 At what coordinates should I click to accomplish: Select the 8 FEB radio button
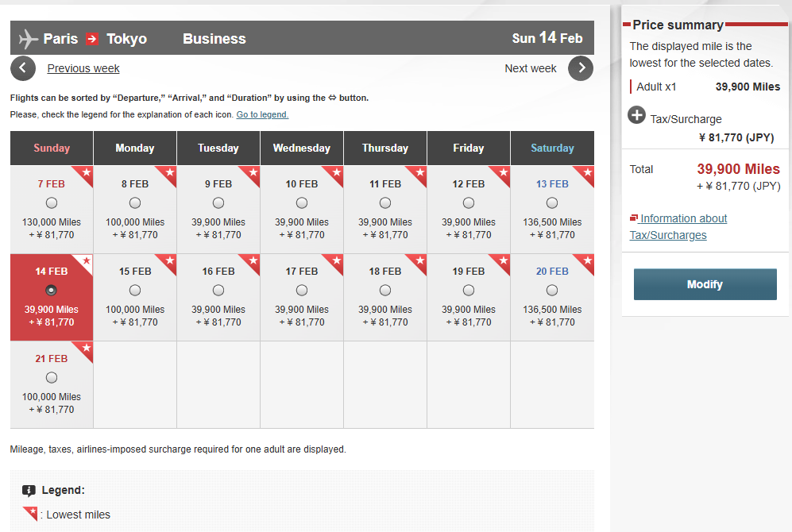pos(135,203)
